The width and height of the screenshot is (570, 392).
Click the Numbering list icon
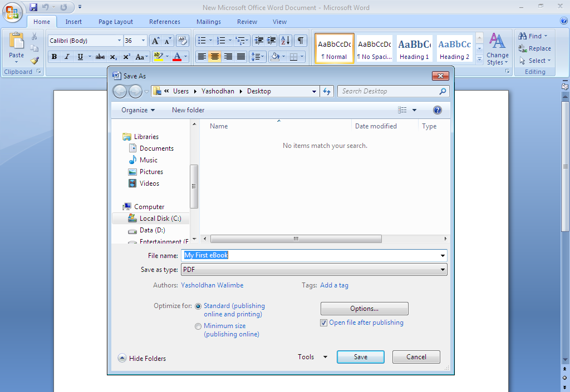click(221, 41)
